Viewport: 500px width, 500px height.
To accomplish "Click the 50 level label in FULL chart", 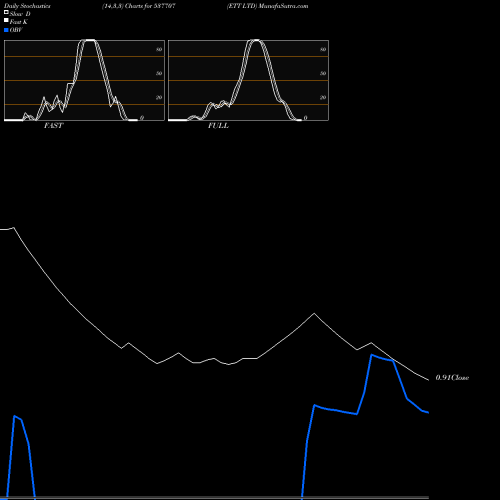I will pyautogui.click(x=323, y=73).
